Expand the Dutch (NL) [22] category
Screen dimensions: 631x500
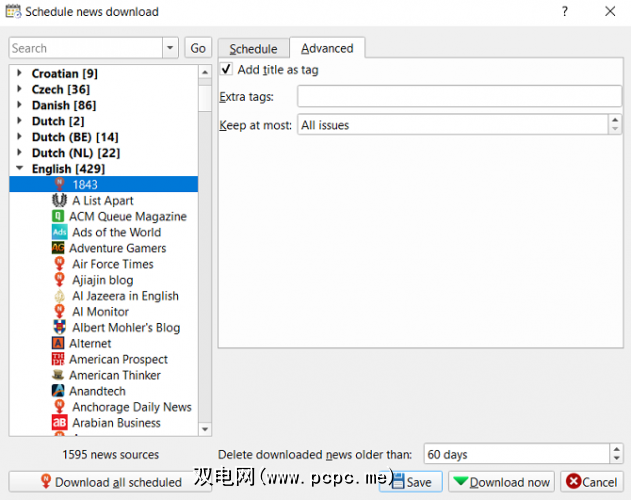tap(19, 153)
